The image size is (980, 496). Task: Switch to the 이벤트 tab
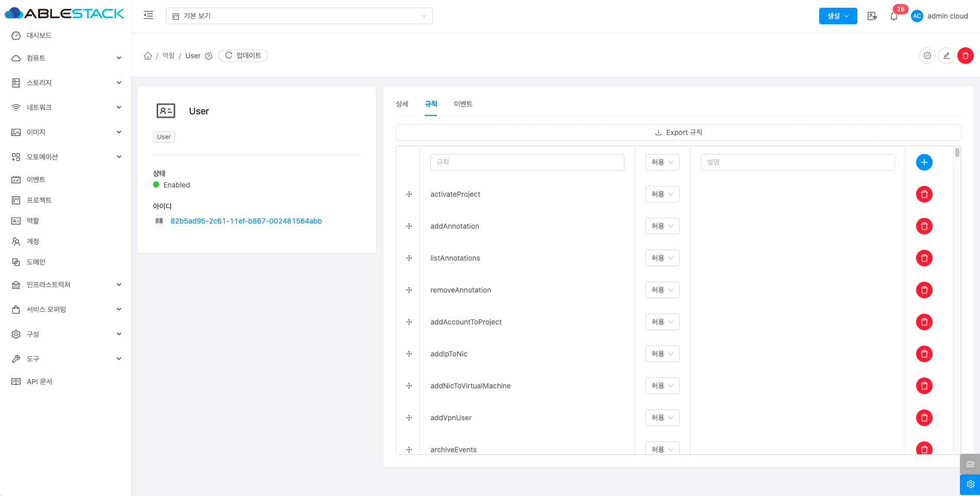463,104
